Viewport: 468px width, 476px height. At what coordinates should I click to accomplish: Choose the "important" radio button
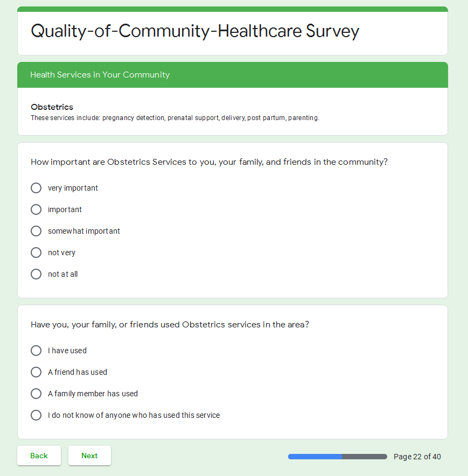click(36, 209)
